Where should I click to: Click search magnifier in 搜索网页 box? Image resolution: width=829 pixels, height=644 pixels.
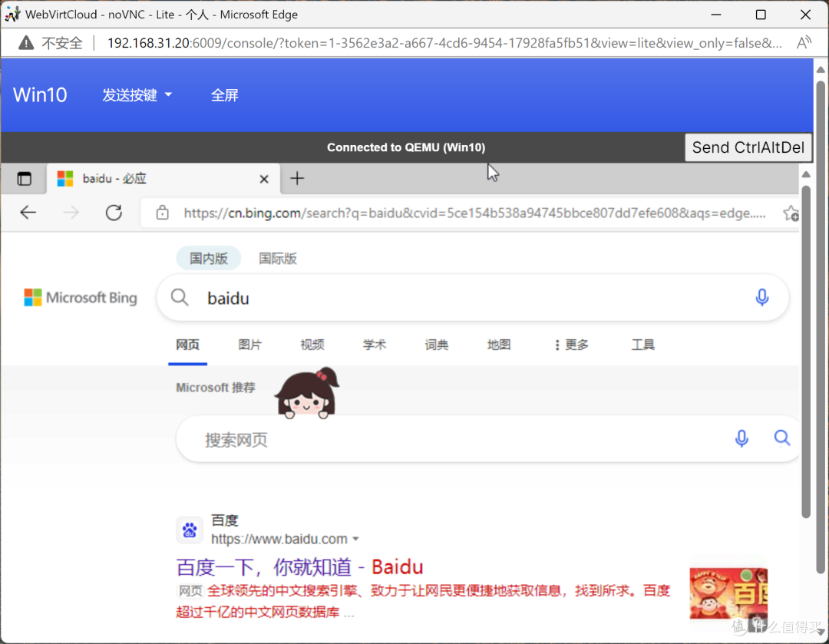point(782,438)
